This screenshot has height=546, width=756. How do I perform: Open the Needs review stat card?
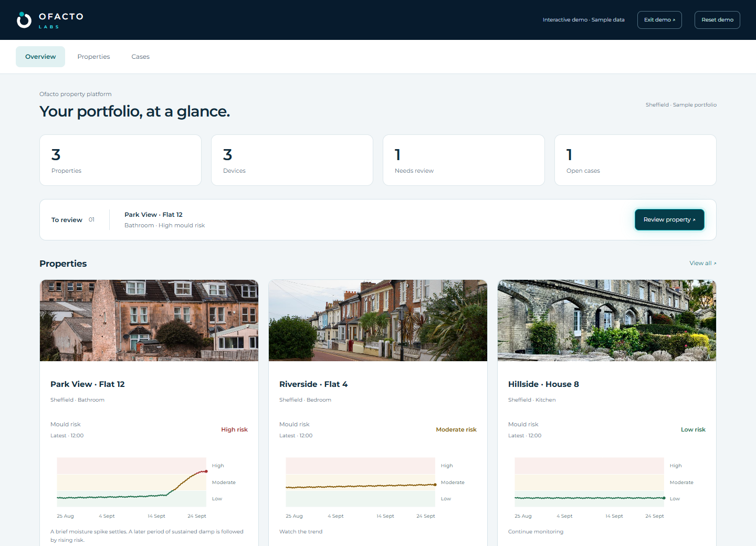(x=464, y=160)
